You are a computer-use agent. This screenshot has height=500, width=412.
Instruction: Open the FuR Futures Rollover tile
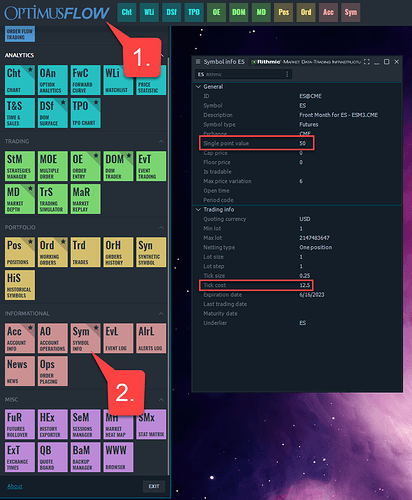tap(20, 424)
